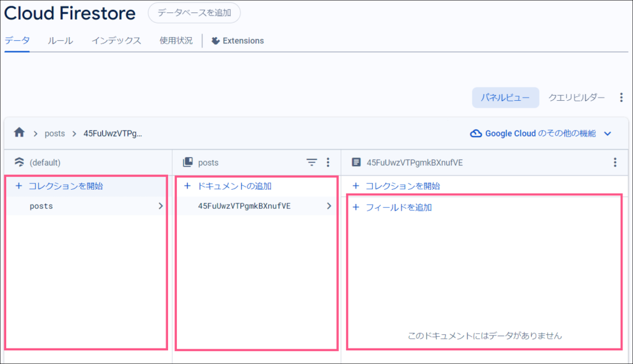Click the plus icon for the document's コレクションを開始
This screenshot has width=633, height=364.
[355, 186]
